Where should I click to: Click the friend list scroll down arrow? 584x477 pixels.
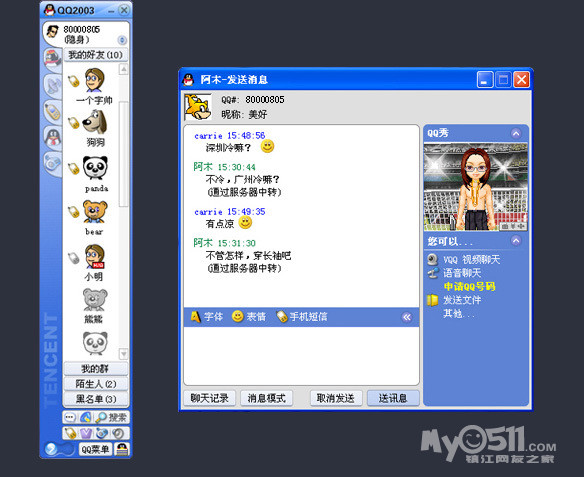124,353
